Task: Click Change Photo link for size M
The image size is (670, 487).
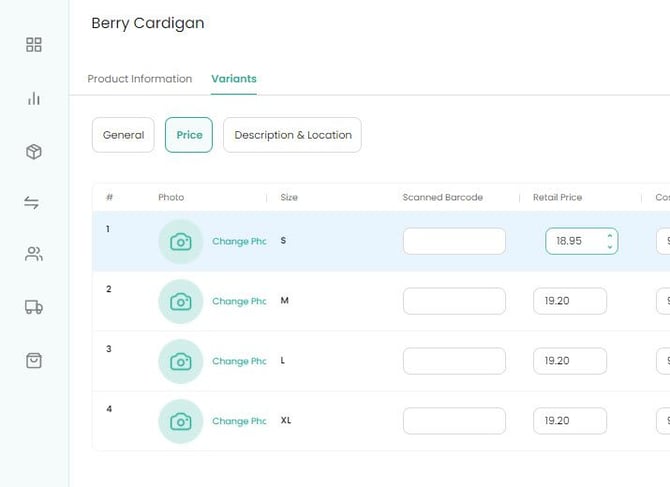Action: tap(239, 302)
